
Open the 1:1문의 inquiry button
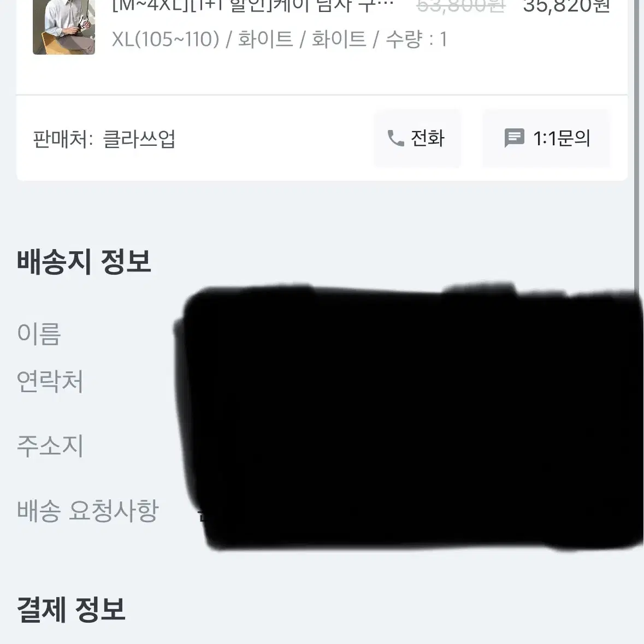546,138
